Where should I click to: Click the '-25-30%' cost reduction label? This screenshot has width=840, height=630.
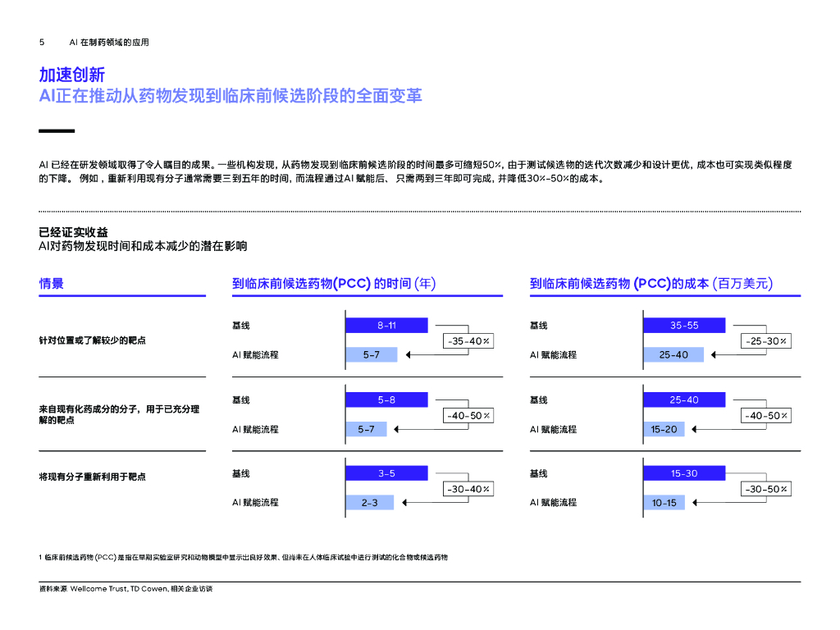[766, 340]
